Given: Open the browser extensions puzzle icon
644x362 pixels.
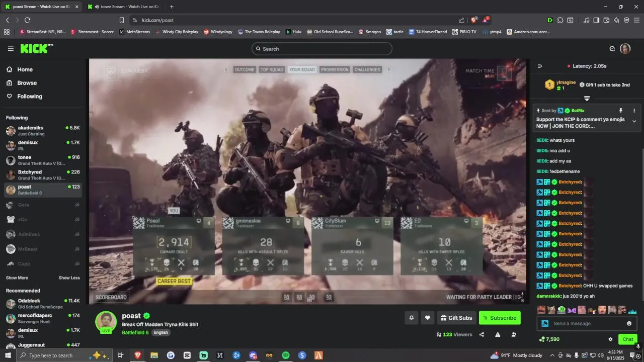Looking at the screenshot, I should click(560, 20).
